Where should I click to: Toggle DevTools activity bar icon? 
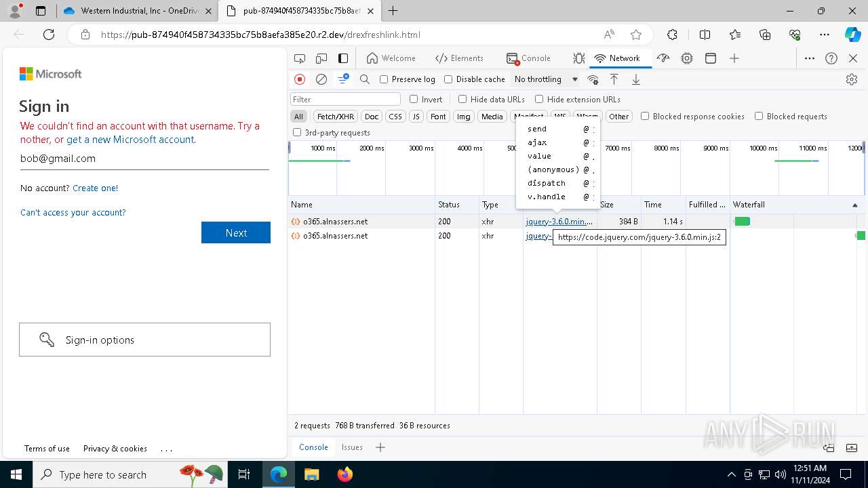click(x=343, y=58)
